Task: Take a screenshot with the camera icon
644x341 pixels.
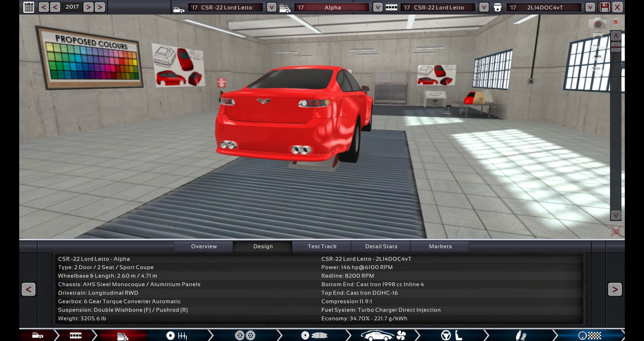Action: point(597,24)
